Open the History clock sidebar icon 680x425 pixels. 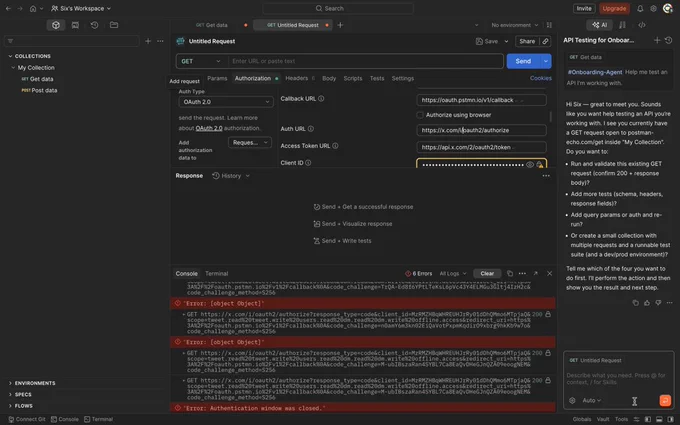(x=94, y=25)
